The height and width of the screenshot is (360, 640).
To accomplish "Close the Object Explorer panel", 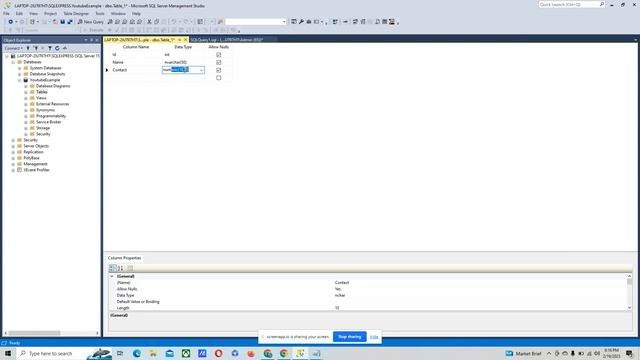I will click(97, 40).
